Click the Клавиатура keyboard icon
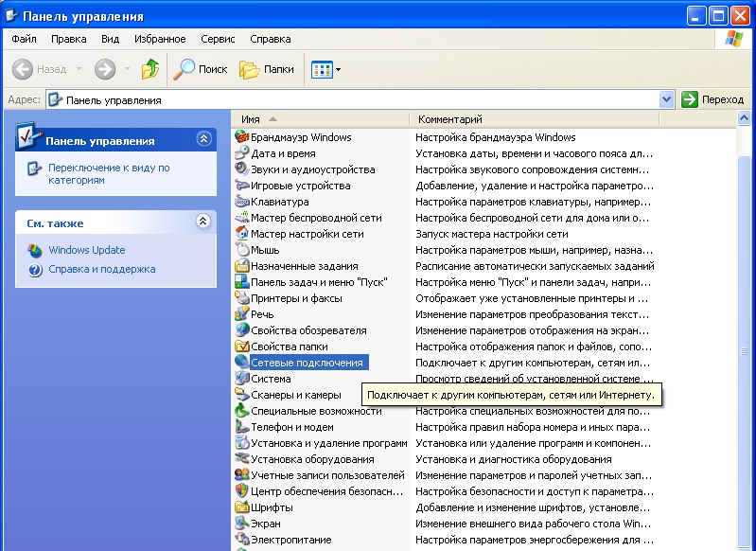 [x=241, y=202]
